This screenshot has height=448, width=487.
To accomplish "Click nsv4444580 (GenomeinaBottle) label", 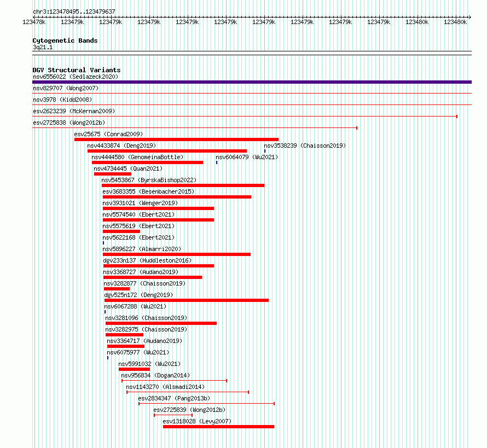I will [137, 157].
